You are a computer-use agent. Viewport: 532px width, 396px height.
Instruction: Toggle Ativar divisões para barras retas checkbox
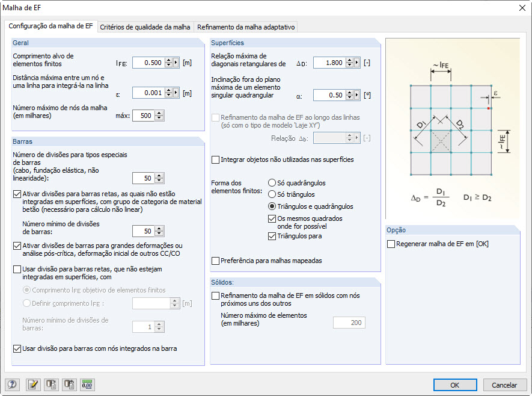pos(17,194)
